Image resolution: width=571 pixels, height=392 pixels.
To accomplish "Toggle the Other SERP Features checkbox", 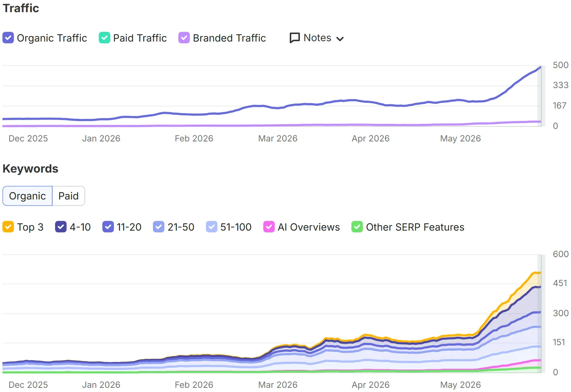I will coord(357,227).
